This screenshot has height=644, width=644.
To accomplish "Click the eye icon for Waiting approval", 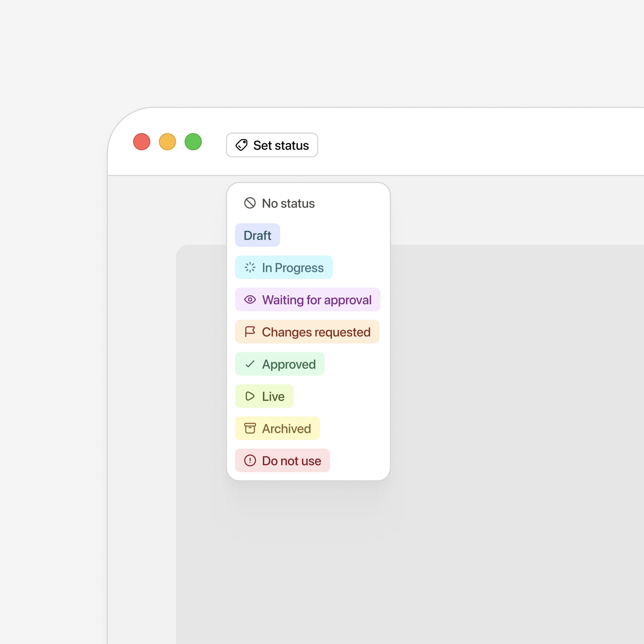I will [250, 299].
